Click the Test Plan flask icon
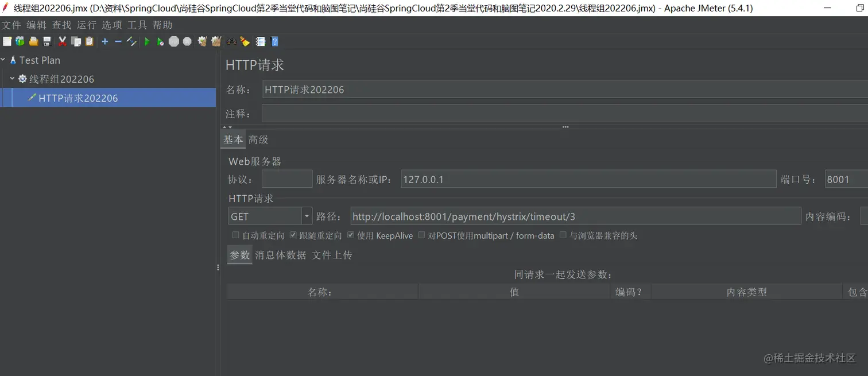868x376 pixels. tap(13, 60)
